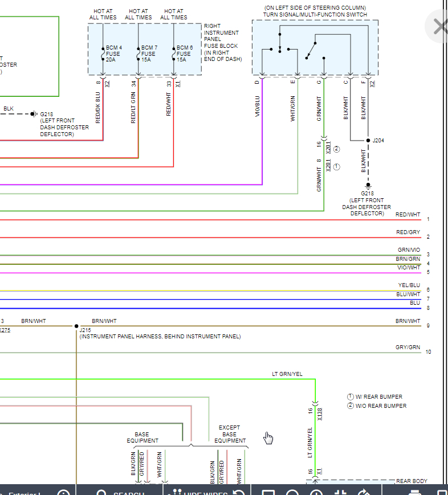The height and width of the screenshot is (495, 448).
Task: Open X2 connector link below BCM 4 fuse
Action: coord(107,83)
